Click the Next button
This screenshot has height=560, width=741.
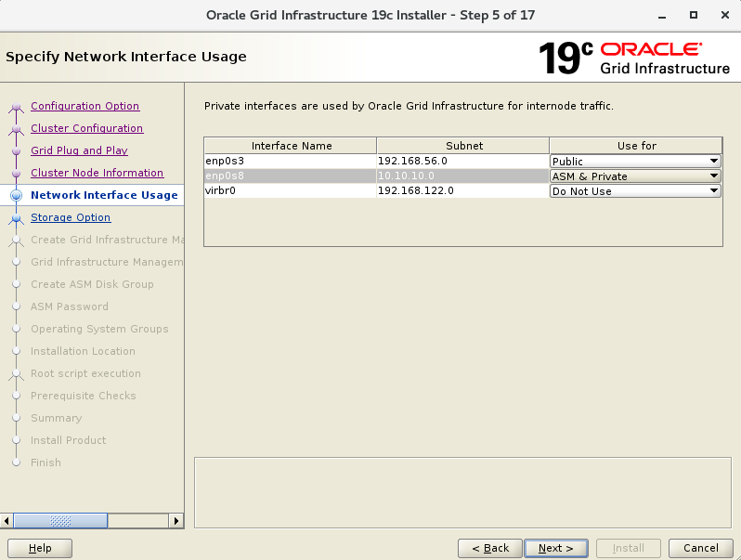click(x=555, y=548)
